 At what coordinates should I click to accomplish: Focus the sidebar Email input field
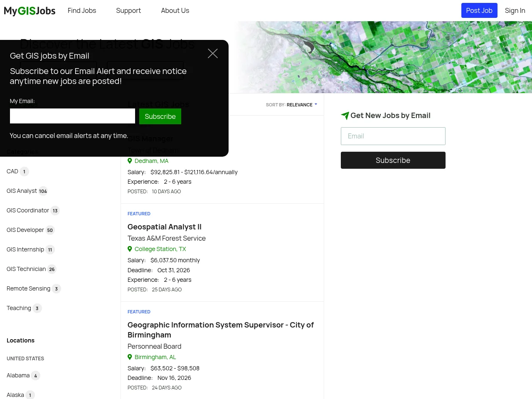click(x=393, y=136)
